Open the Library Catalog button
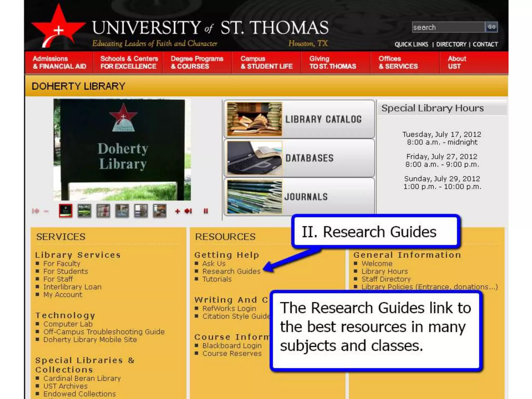The height and width of the screenshot is (399, 532). [x=299, y=119]
